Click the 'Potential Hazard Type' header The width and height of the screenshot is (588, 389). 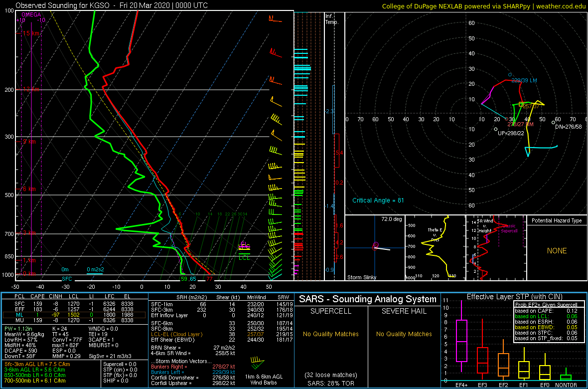point(557,220)
